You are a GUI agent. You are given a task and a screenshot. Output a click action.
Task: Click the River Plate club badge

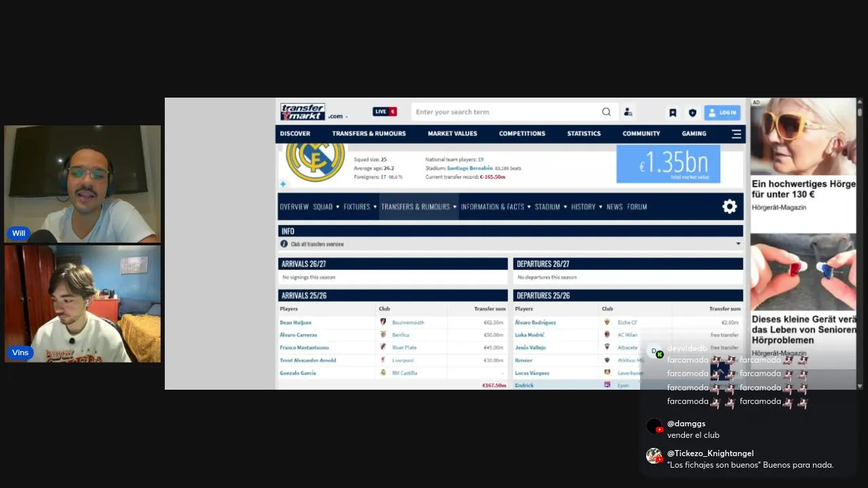[x=383, y=347]
